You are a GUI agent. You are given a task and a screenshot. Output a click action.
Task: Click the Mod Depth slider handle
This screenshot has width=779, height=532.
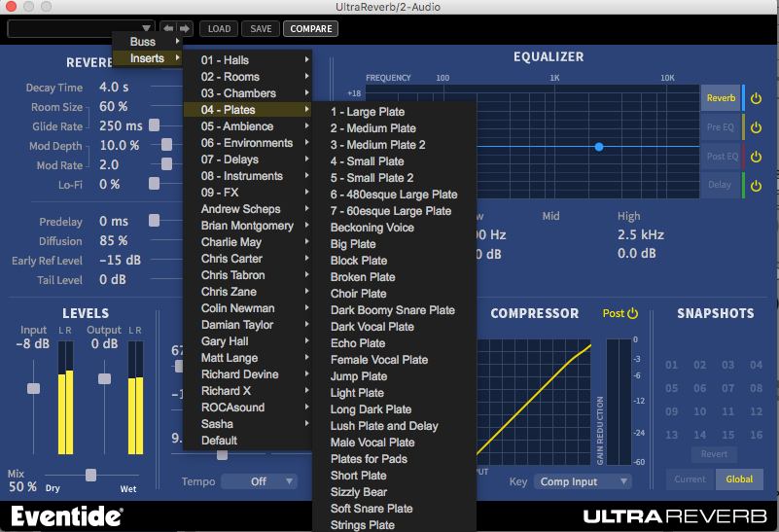[167, 145]
